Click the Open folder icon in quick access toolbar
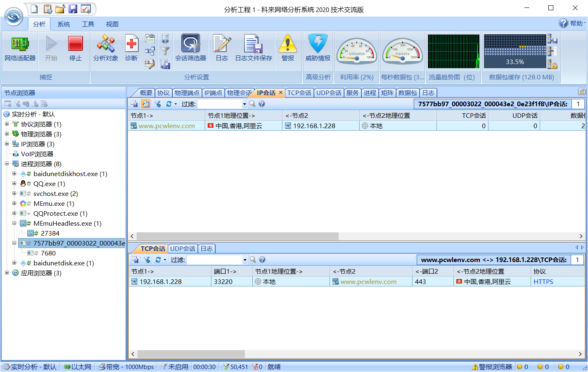The height and width of the screenshot is (372, 588). click(x=60, y=9)
